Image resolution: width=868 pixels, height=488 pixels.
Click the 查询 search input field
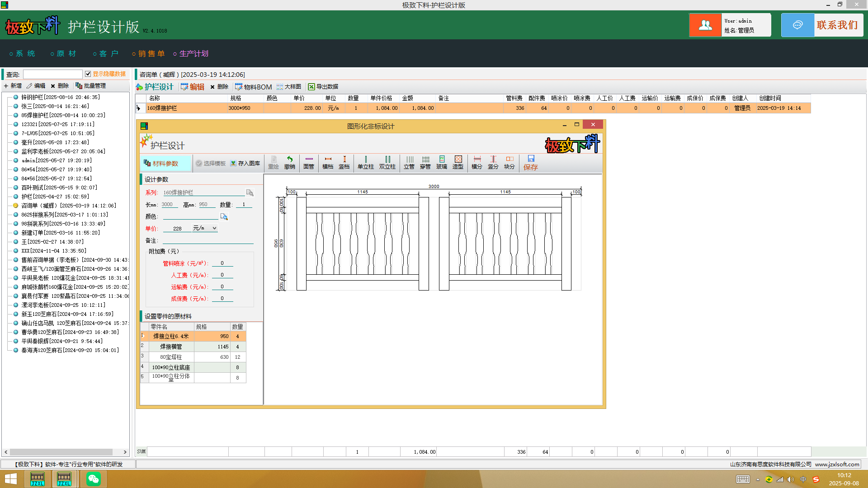tap(53, 74)
